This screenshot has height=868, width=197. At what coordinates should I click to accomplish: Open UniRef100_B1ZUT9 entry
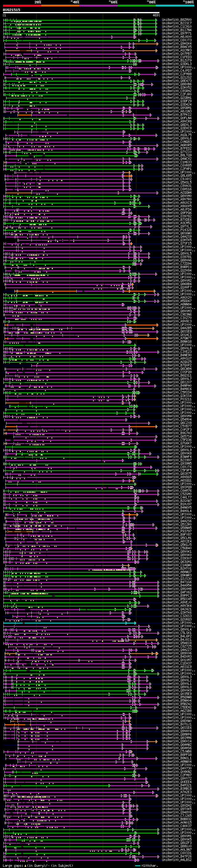click(176, 60)
